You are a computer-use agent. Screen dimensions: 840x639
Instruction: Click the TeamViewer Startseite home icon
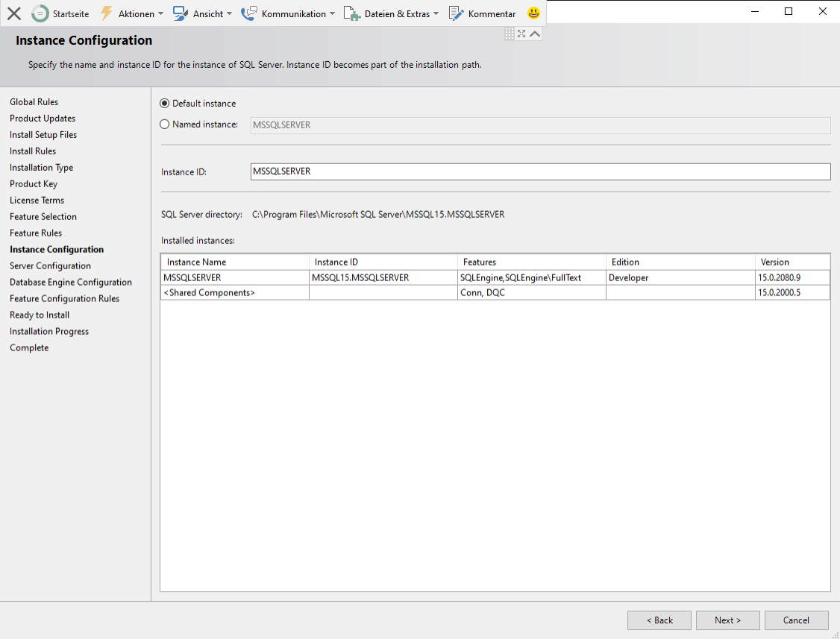pyautogui.click(x=40, y=13)
